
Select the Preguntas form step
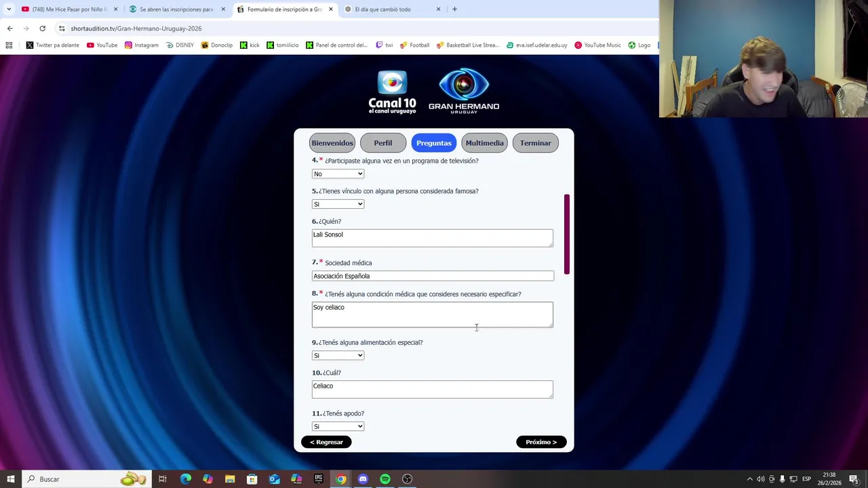pos(434,143)
